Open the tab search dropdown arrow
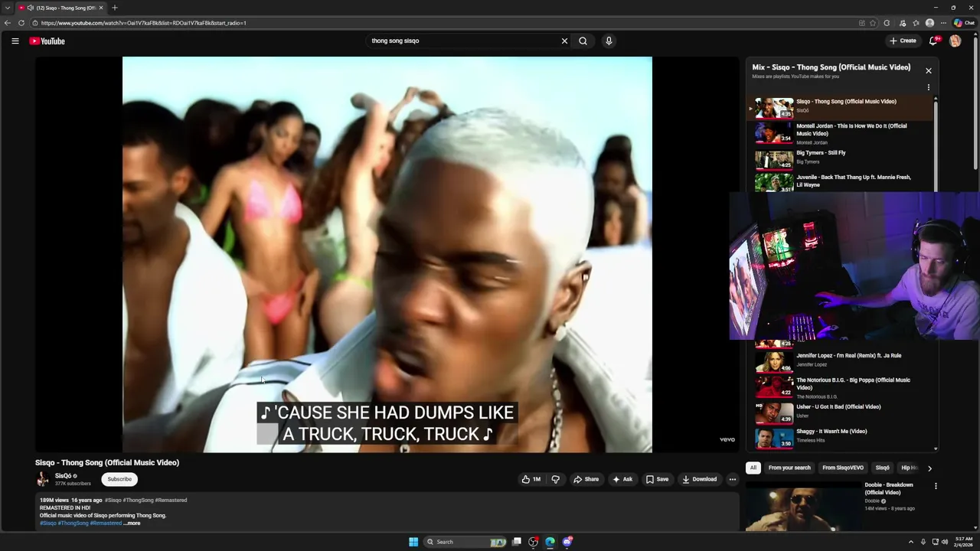 (8, 8)
